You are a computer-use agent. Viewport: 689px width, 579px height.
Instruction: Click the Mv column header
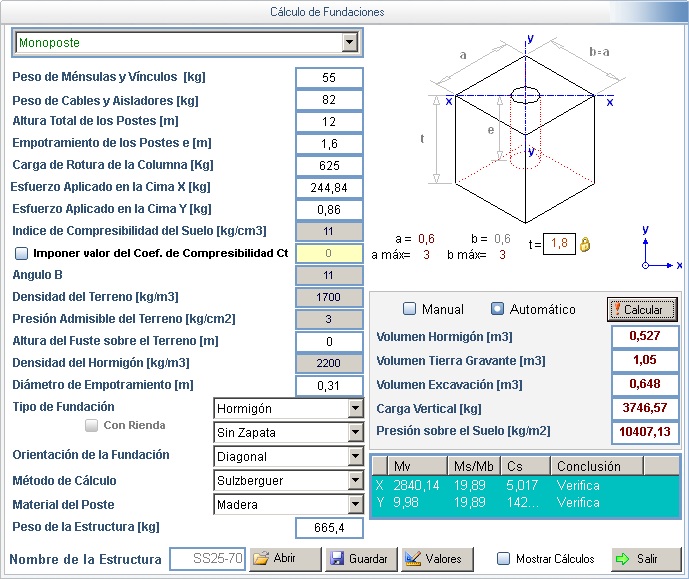[417, 466]
